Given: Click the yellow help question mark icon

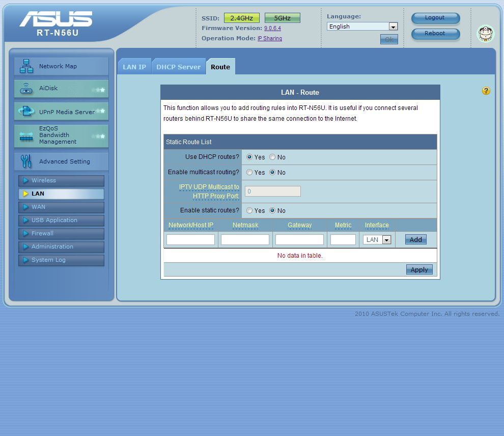Looking at the screenshot, I should [x=486, y=91].
